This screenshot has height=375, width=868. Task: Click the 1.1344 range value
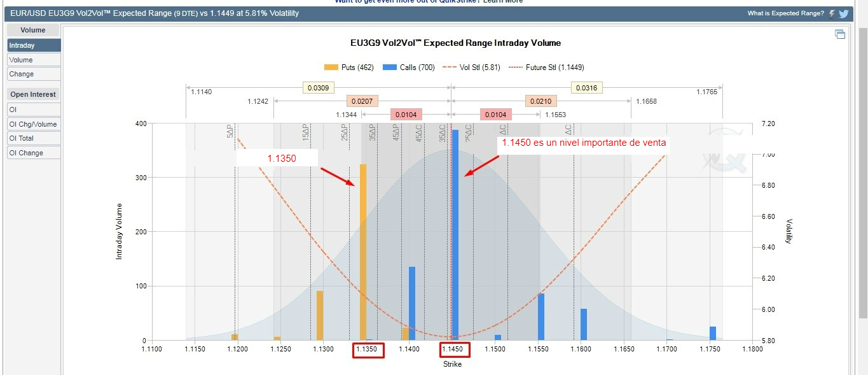[347, 115]
